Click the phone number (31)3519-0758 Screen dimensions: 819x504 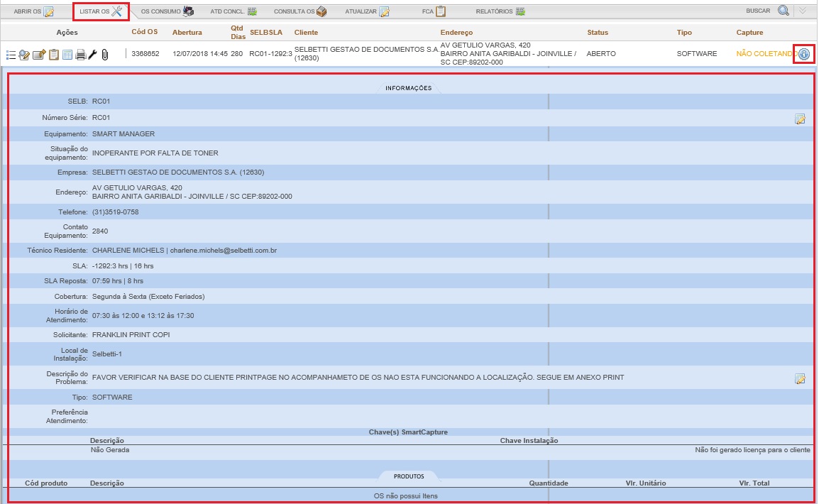tap(116, 212)
